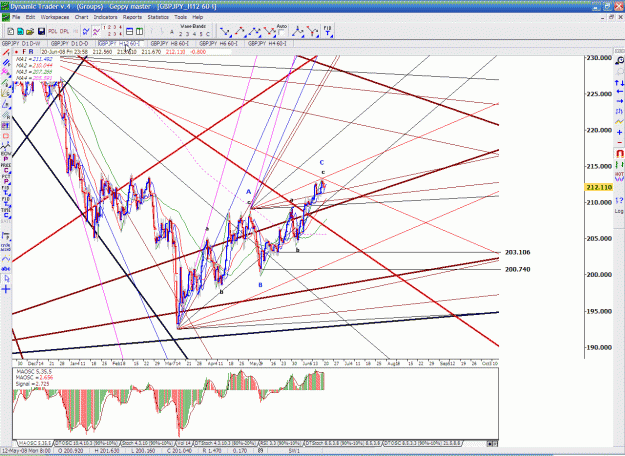Click the F button above chart
The width and height of the screenshot is (625, 456).
click(24, 52)
